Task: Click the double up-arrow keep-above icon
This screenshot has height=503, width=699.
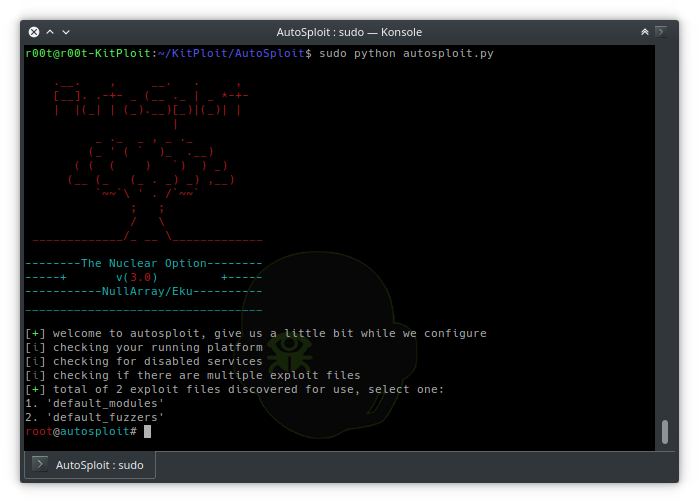Action: click(x=645, y=32)
